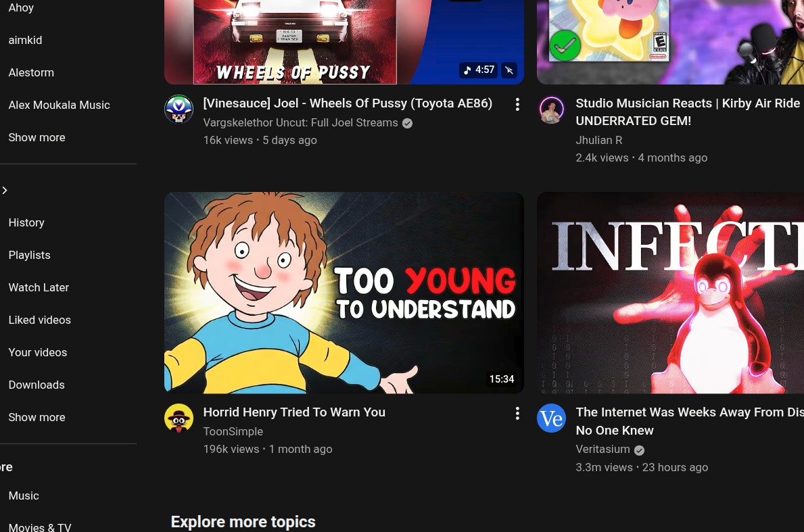The image size is (804, 532).
Task: Open the Vargskelethor Uncut channel avatar
Action: pos(179,109)
